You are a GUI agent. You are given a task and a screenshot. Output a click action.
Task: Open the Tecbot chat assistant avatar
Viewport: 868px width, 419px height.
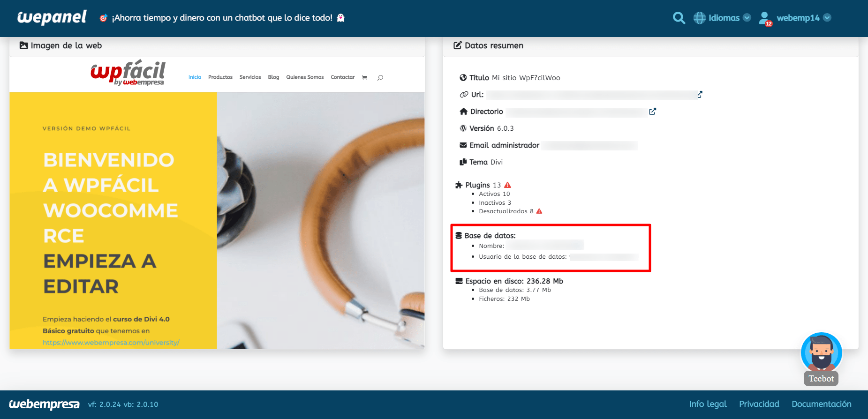[821, 352]
